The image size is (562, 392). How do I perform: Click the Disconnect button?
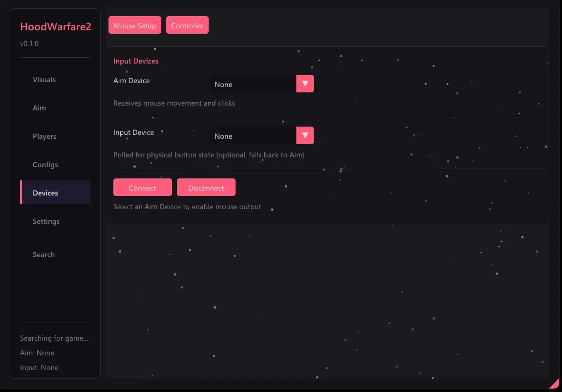click(206, 187)
